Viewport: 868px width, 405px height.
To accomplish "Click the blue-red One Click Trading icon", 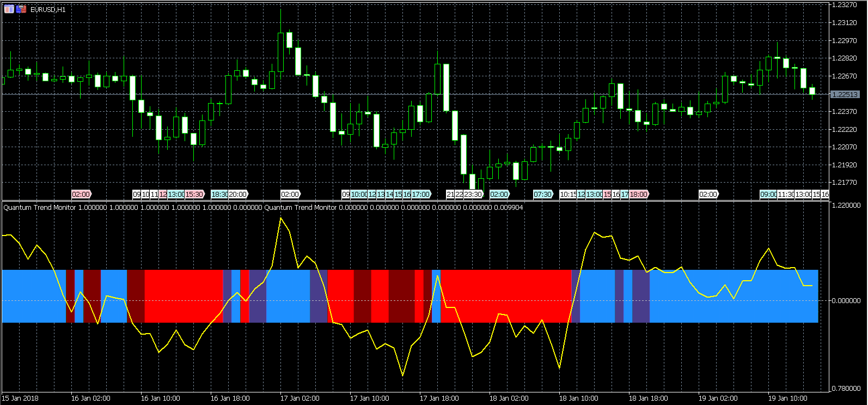I will coord(21,9).
